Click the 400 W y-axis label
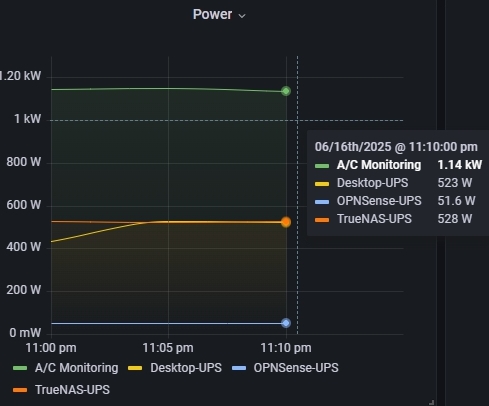489x406 pixels. (24, 247)
